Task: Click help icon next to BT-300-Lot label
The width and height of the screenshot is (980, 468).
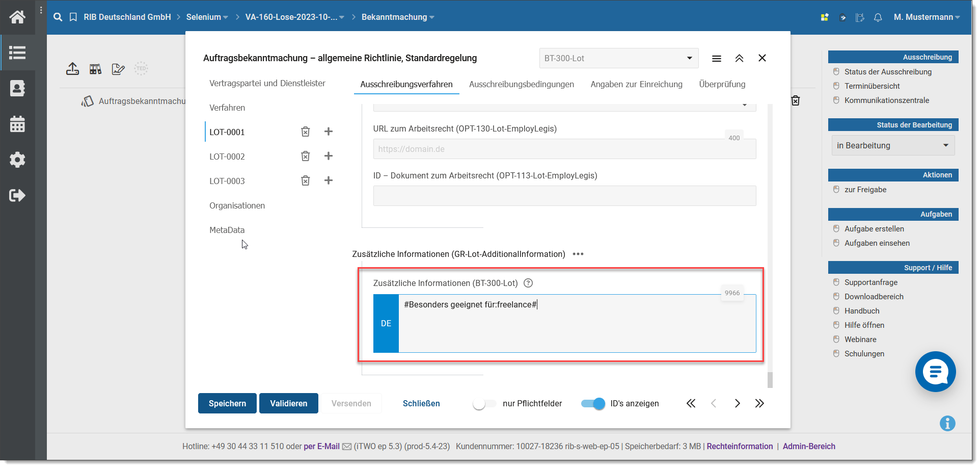Action: coord(528,283)
